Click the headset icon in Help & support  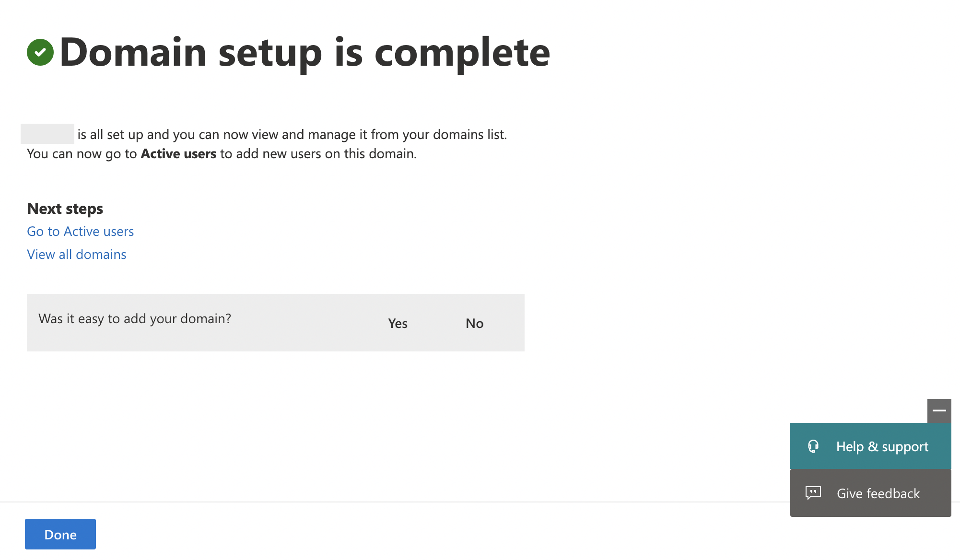pos(813,446)
